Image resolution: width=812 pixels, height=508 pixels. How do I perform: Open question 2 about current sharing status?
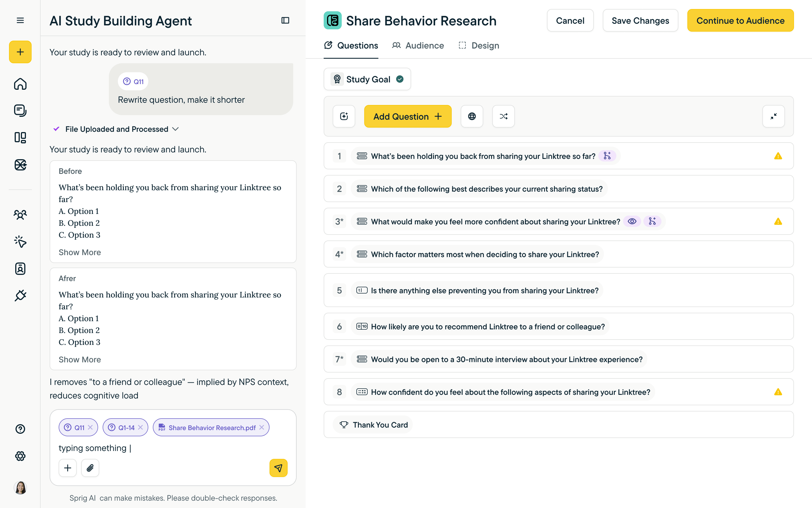click(x=558, y=189)
